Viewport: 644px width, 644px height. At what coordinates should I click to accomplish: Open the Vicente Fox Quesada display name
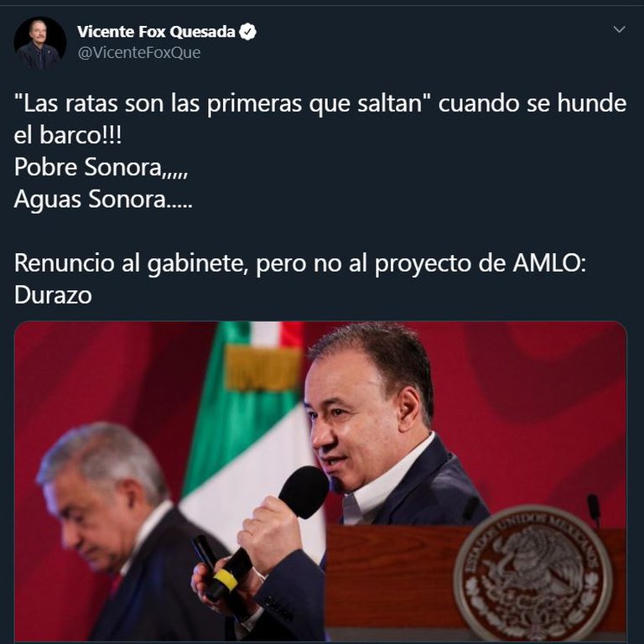tap(156, 32)
